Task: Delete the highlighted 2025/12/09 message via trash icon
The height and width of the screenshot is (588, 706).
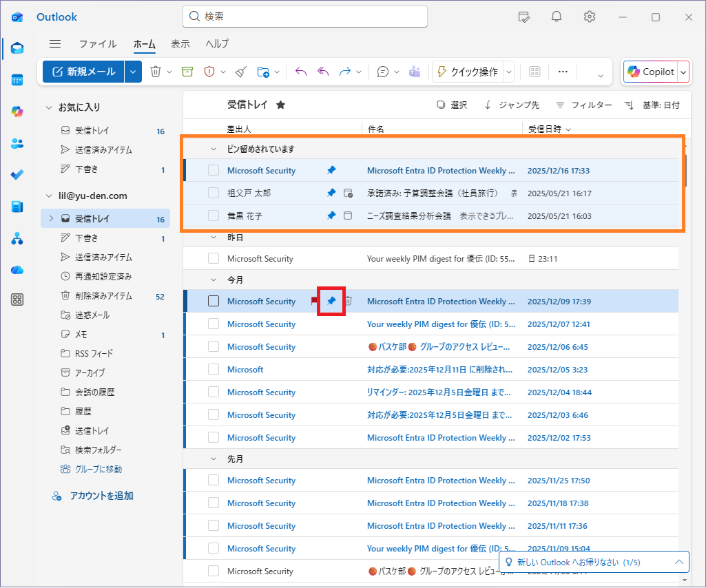Action: coord(349,301)
